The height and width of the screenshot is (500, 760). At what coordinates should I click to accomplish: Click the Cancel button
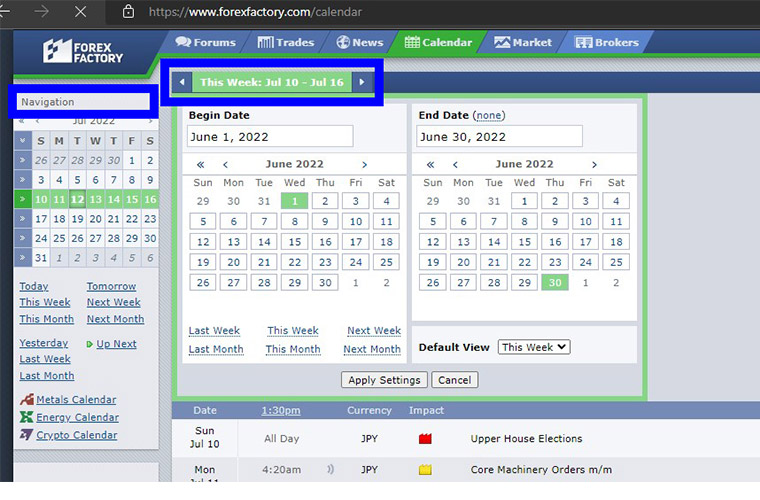coord(454,380)
